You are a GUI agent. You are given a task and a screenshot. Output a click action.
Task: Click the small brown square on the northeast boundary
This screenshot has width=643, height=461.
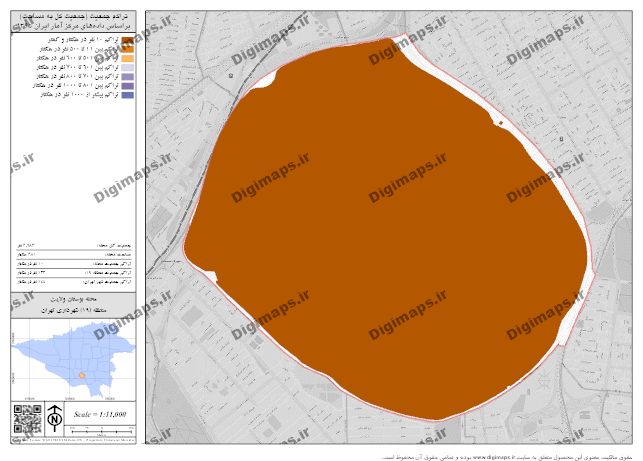pos(500,123)
